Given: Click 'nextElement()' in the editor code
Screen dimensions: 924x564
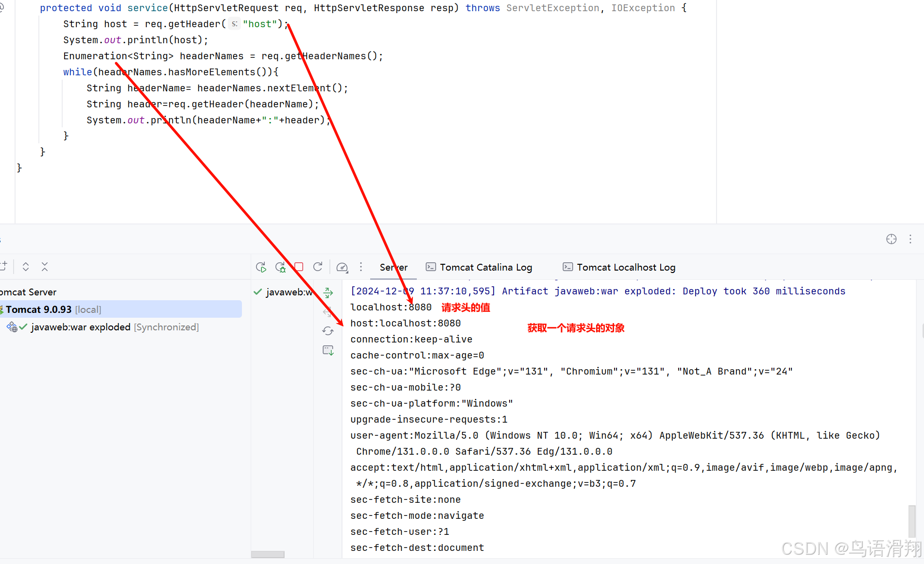Looking at the screenshot, I should [305, 88].
